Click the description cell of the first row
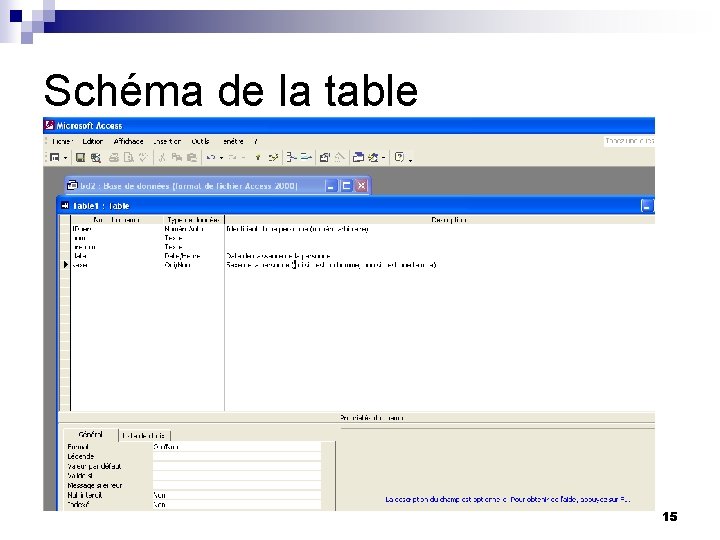 pyautogui.click(x=439, y=229)
